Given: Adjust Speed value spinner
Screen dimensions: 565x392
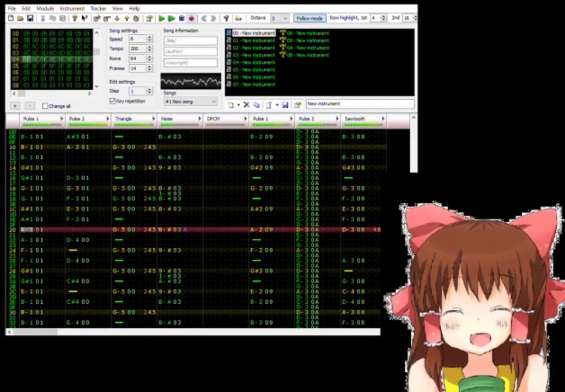Looking at the screenshot, I should 149,39.
